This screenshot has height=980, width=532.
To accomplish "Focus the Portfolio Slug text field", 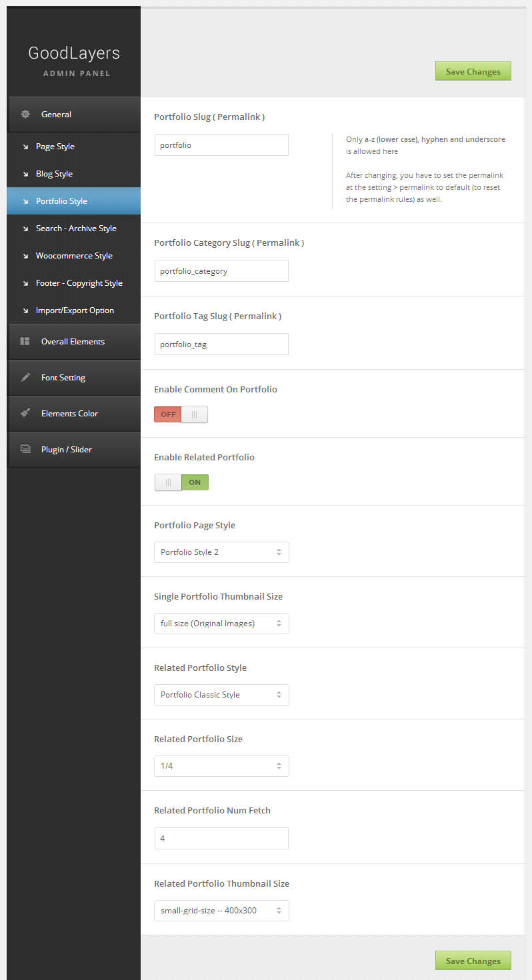I will (221, 145).
